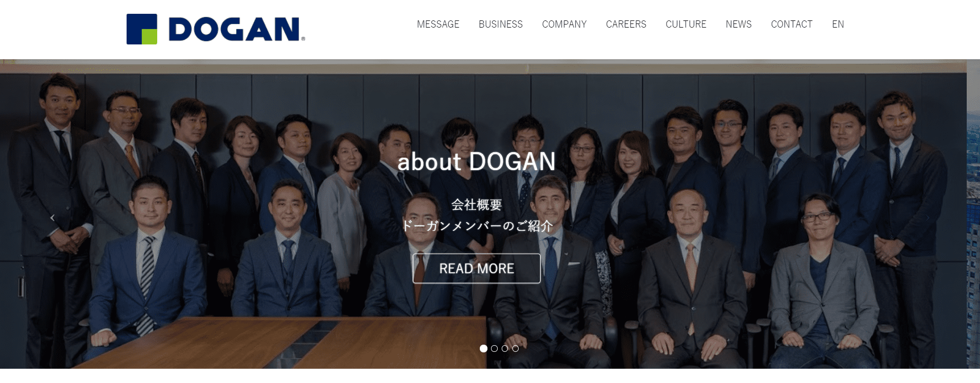980x383 pixels.
Task: Click the DOGAN logo in the header
Action: coord(216,29)
